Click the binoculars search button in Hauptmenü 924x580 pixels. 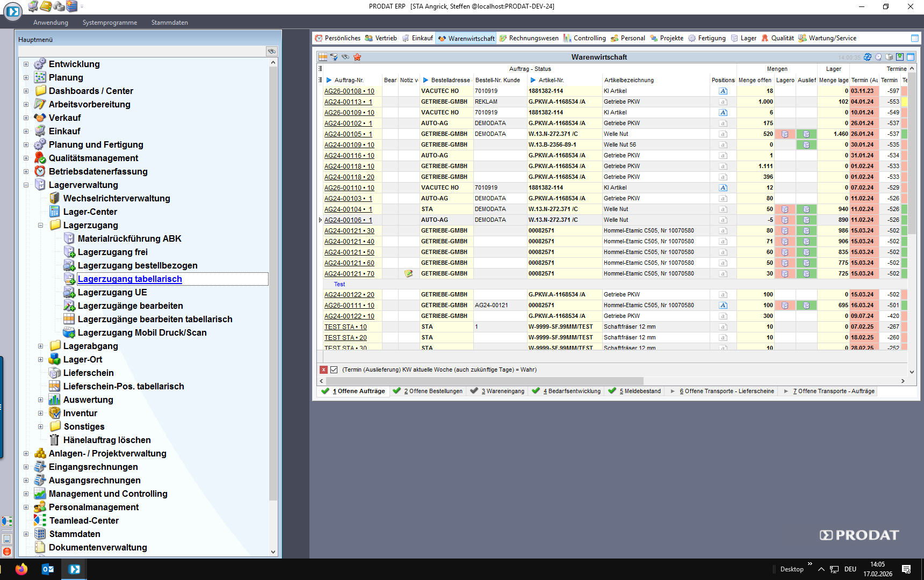click(272, 51)
